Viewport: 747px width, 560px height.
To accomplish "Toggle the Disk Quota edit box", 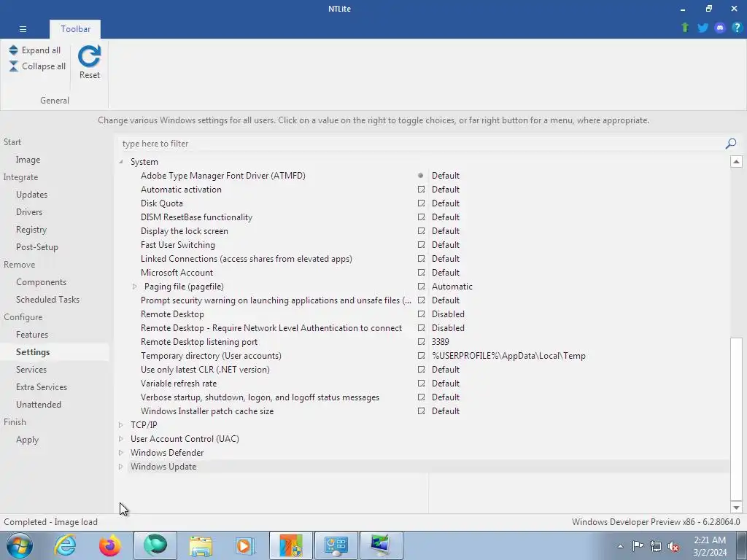I will (x=421, y=203).
